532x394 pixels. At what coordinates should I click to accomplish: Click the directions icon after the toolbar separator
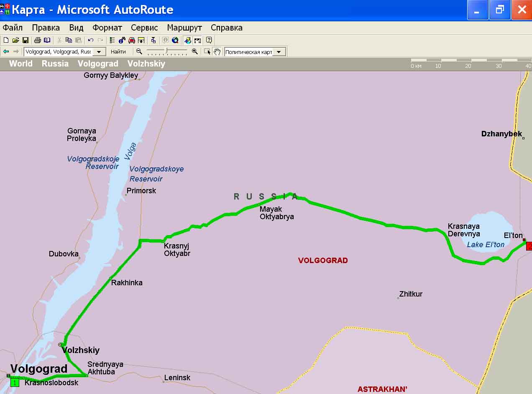(x=153, y=40)
